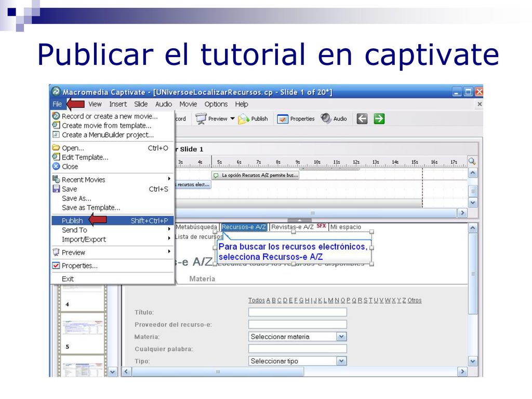
Task: Open the Audio menu
Action: click(x=164, y=104)
